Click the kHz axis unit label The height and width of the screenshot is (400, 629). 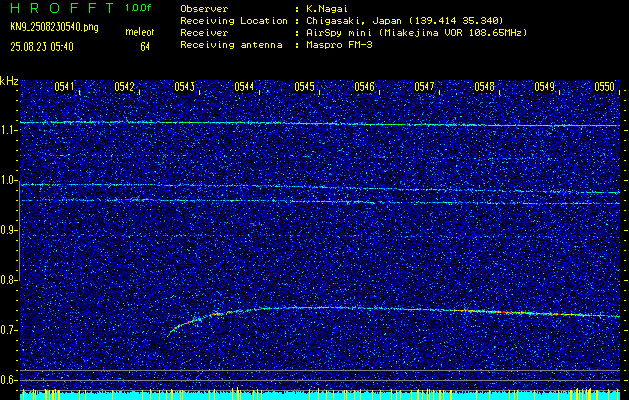(9, 81)
